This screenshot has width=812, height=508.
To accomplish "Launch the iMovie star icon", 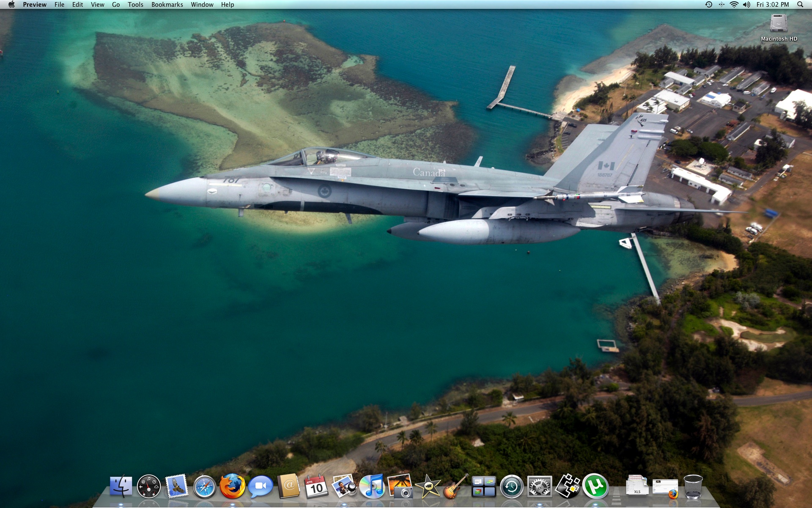I will (428, 486).
